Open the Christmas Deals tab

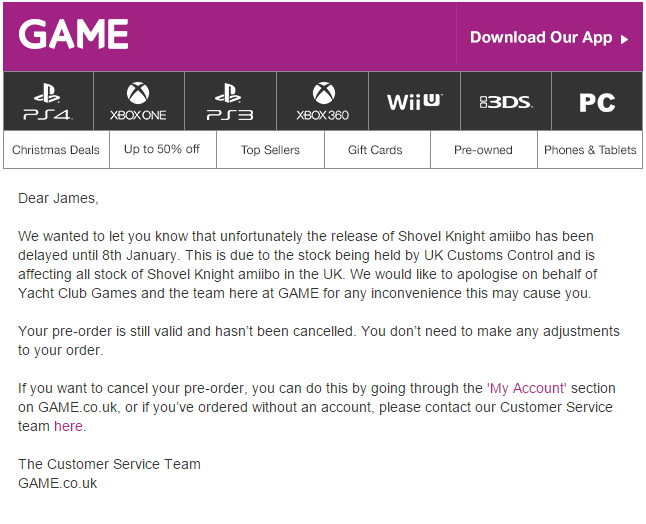tap(56, 150)
